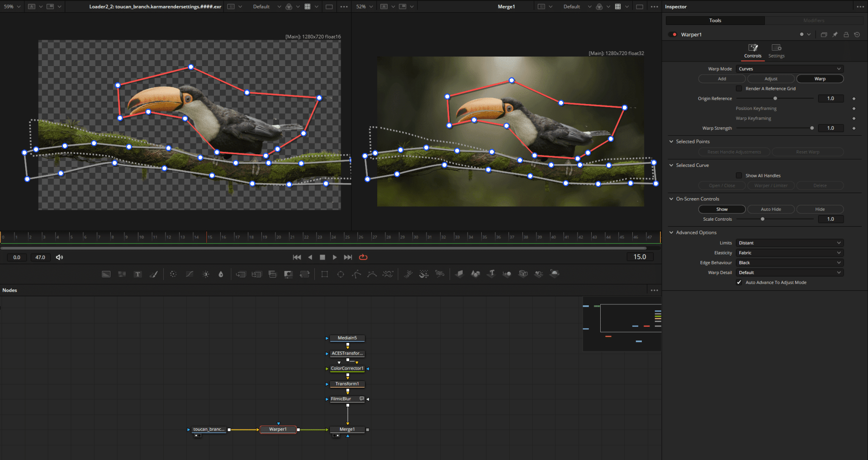The width and height of the screenshot is (868, 460).
Task: Select the Text+ tool in the toolbar
Action: [138, 274]
